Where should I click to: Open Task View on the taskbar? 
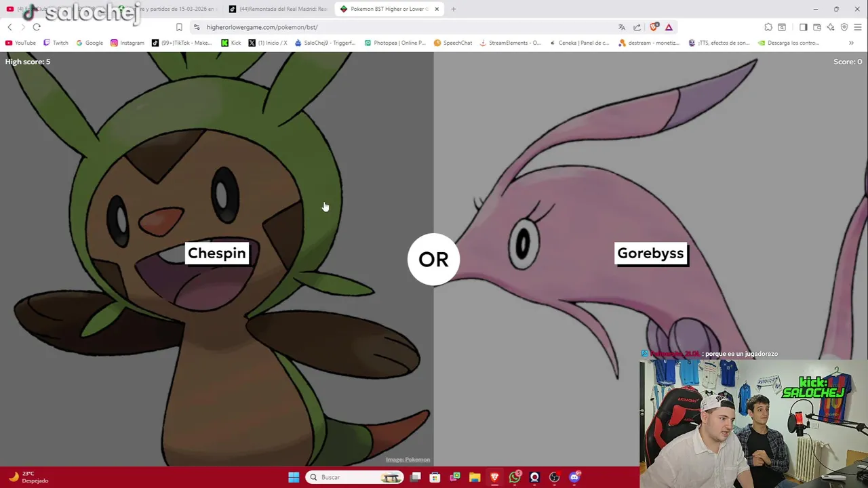point(416,477)
